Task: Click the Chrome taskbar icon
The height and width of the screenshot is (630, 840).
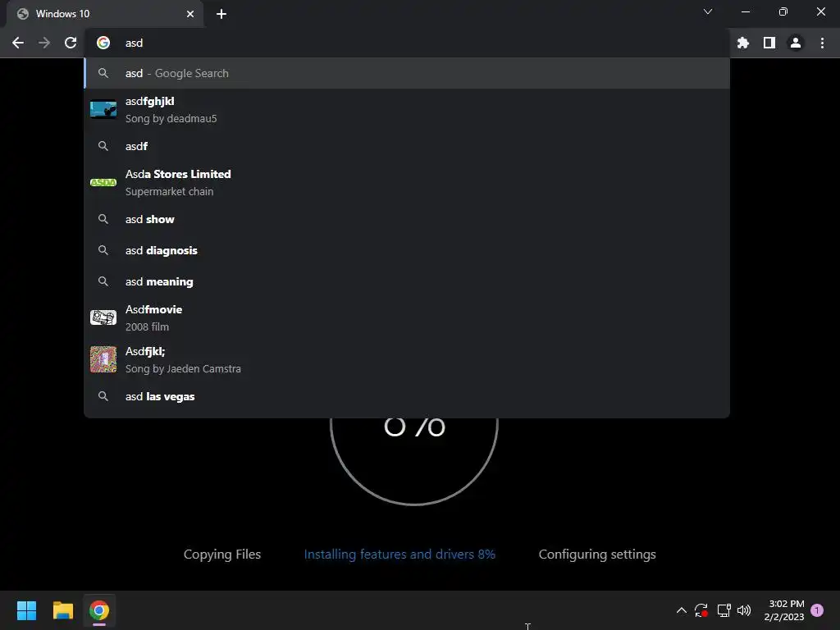Action: [x=99, y=610]
